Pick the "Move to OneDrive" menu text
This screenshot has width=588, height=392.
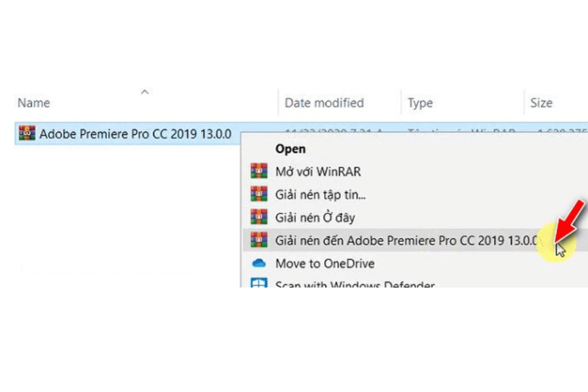325,263
